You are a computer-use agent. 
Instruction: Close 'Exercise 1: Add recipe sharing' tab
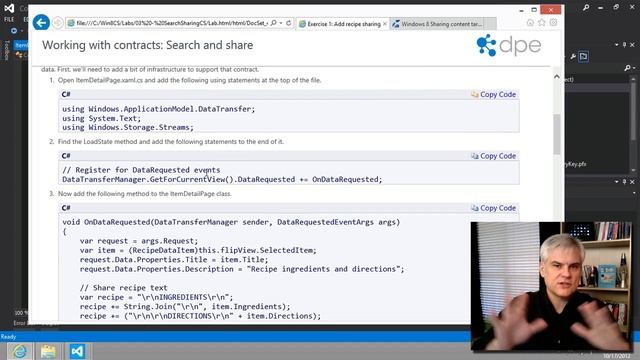point(384,24)
